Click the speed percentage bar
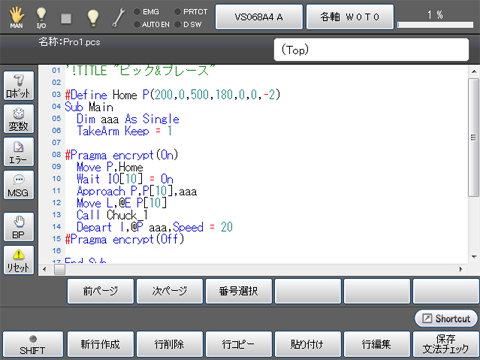 (x=435, y=25)
